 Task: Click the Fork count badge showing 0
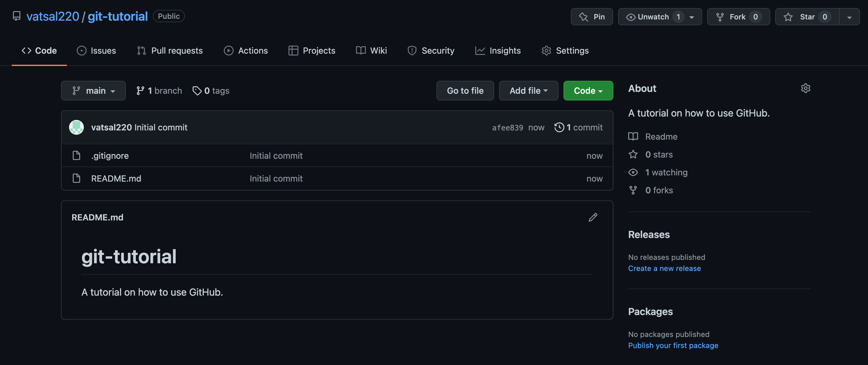[x=755, y=17]
